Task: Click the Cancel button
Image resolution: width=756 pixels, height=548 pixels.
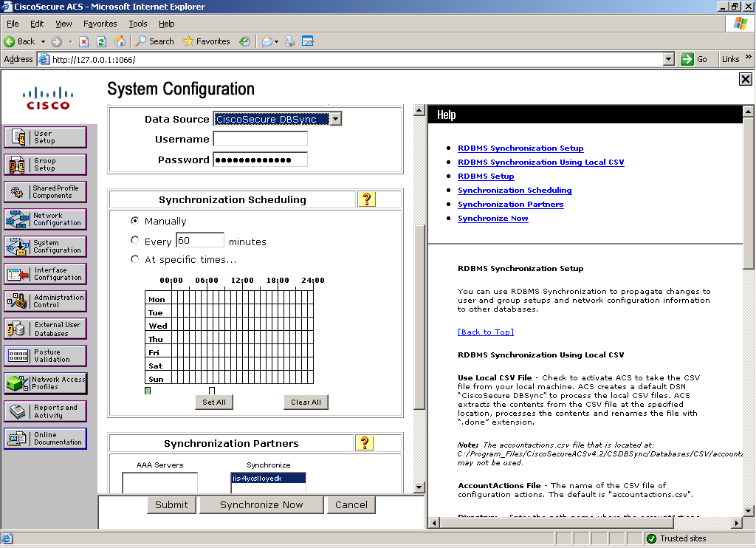Action: [x=351, y=504]
